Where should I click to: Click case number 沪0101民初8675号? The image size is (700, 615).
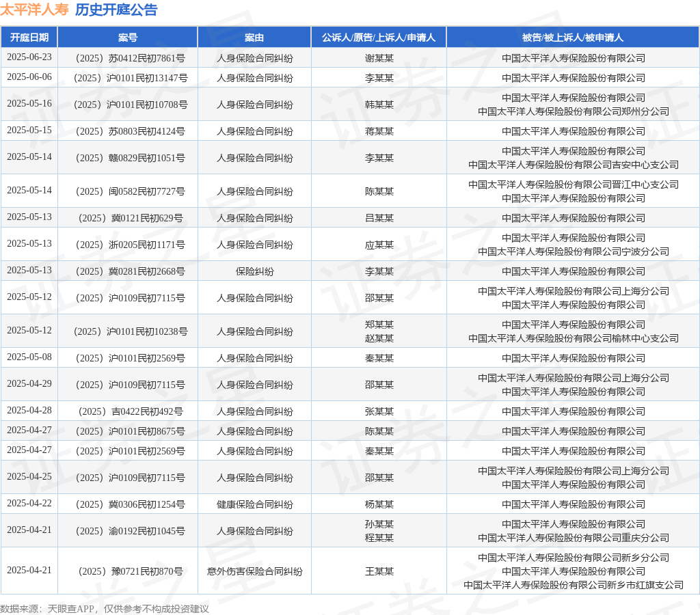131,431
